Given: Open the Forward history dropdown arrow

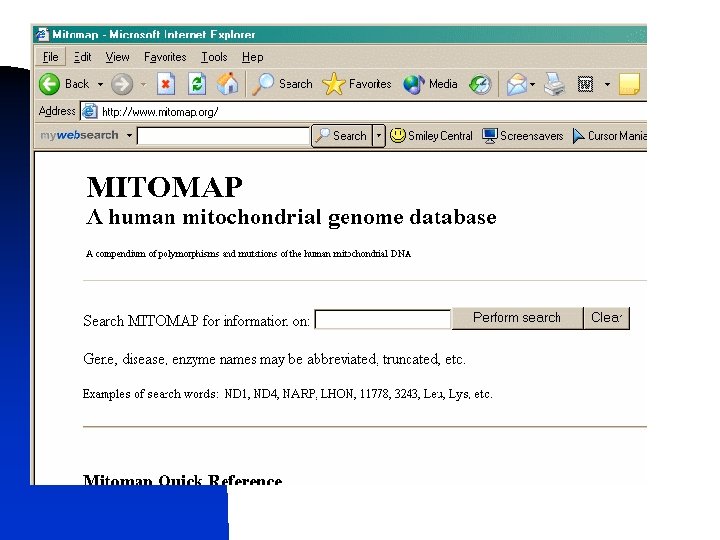Looking at the screenshot, I should 143,84.
